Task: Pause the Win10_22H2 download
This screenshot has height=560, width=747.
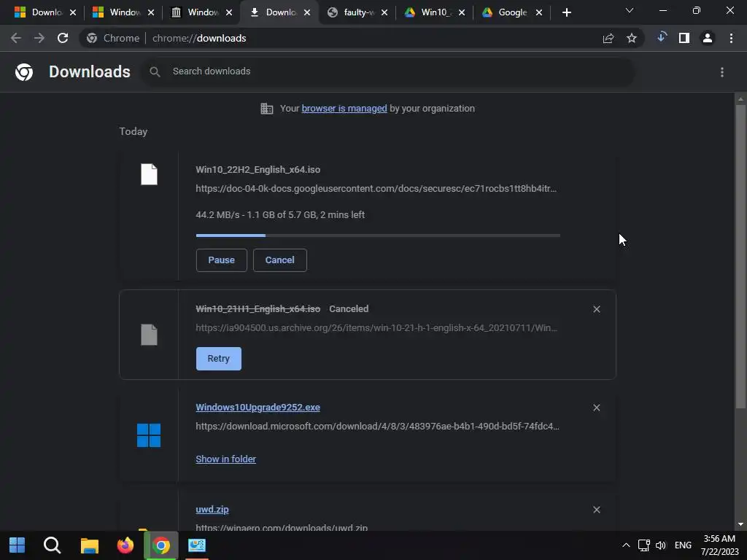Action: 222,260
